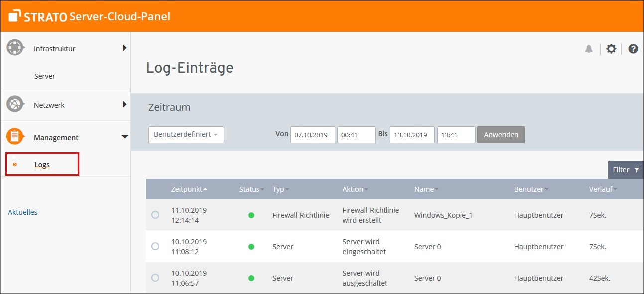The height and width of the screenshot is (294, 644).
Task: Select the Server wird ausgeschaltet entry radio button
Action: [155, 278]
